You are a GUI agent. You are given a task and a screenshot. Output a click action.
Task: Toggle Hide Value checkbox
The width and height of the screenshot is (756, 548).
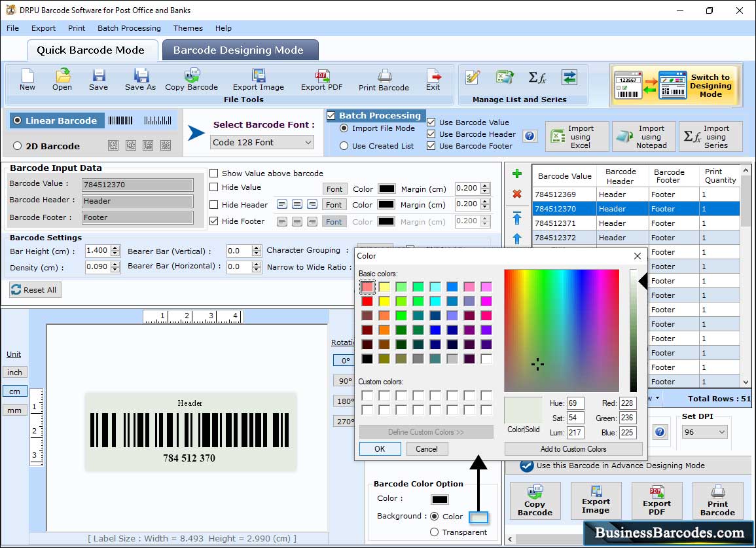pyautogui.click(x=213, y=187)
